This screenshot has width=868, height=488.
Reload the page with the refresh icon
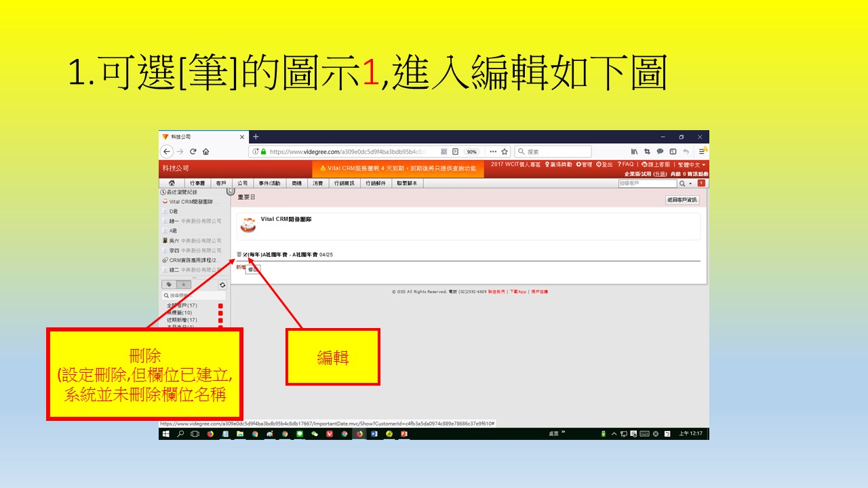[x=193, y=152]
